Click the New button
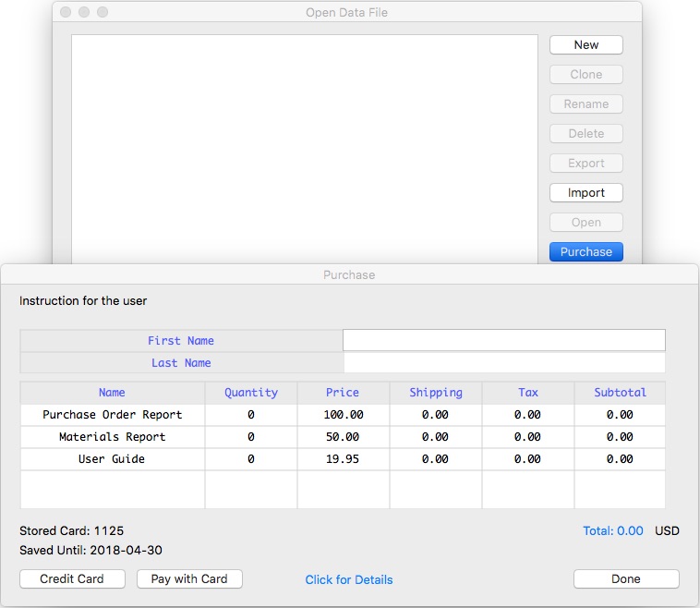The image size is (700, 608). (x=585, y=44)
